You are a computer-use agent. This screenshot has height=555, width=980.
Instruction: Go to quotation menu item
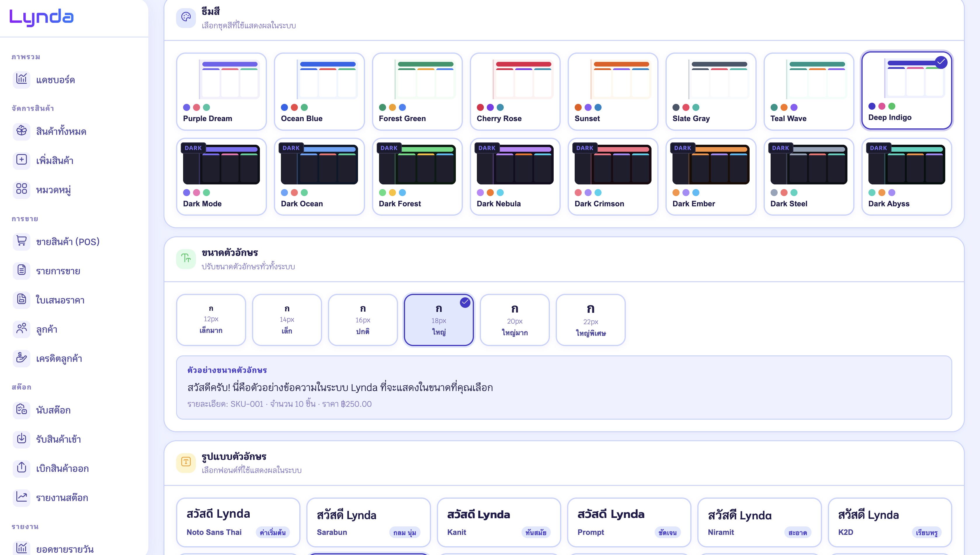[60, 300]
